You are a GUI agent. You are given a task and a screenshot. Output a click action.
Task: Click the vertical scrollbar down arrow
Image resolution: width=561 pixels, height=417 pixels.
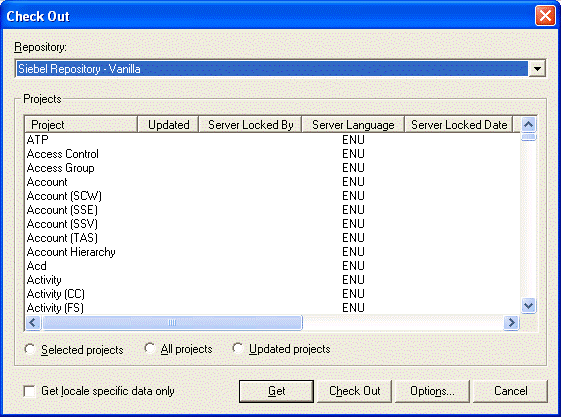pyautogui.click(x=528, y=306)
